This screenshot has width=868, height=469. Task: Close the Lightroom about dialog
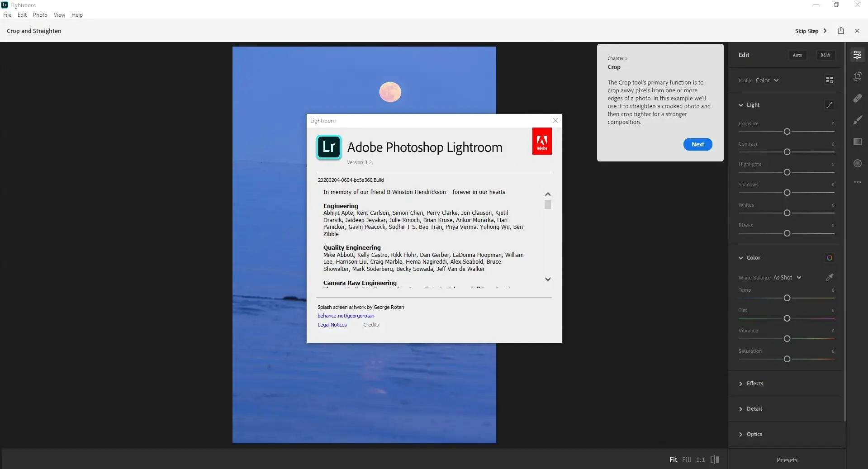tap(555, 120)
